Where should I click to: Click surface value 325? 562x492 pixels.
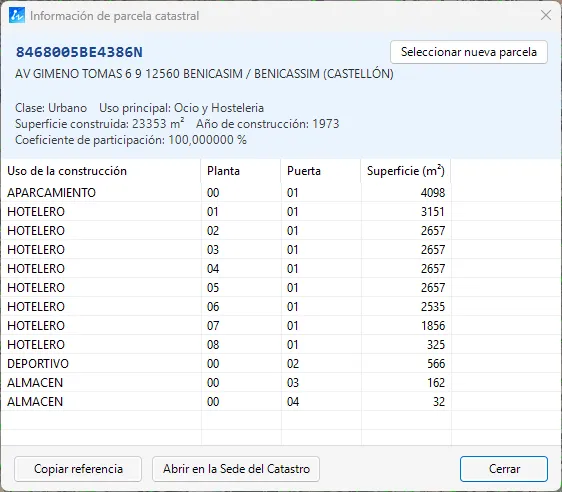(436, 345)
